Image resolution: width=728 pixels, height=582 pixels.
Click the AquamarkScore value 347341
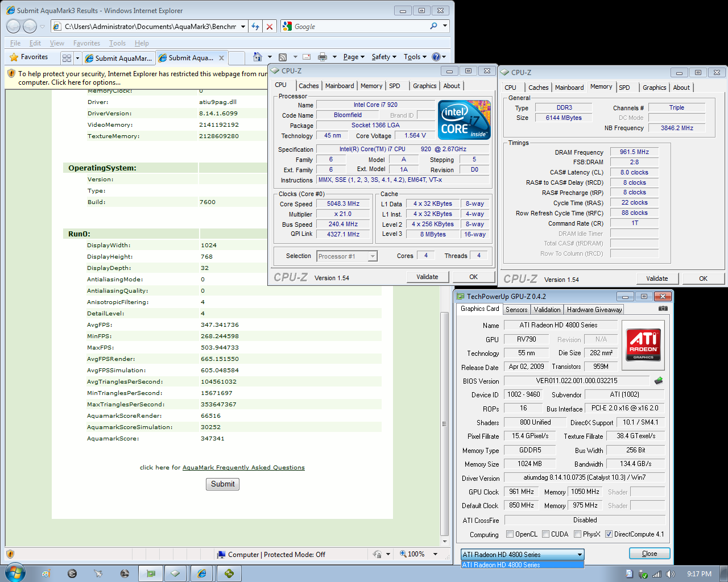coord(213,438)
